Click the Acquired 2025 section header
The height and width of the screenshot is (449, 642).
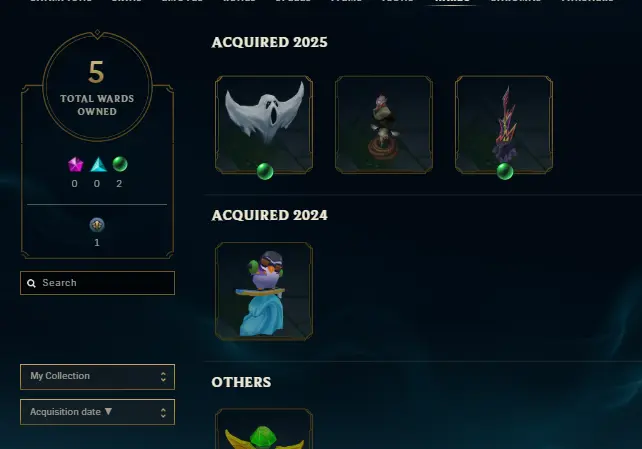click(x=269, y=42)
